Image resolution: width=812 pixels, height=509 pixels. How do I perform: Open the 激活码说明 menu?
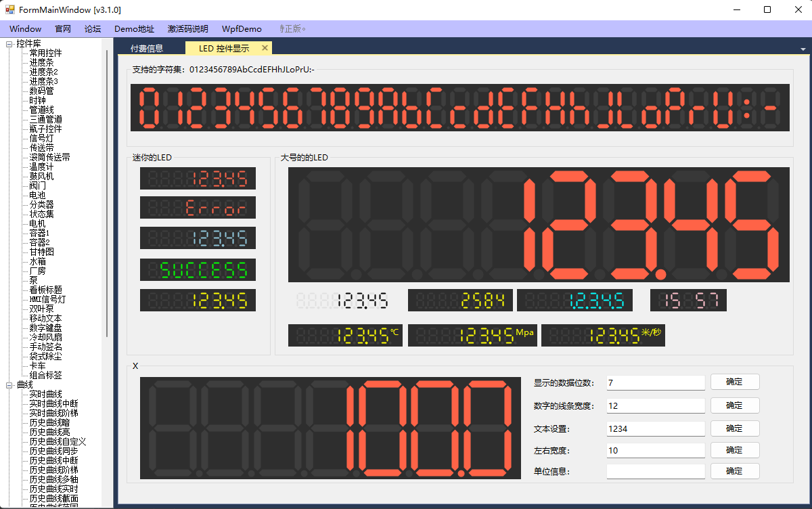click(188, 29)
